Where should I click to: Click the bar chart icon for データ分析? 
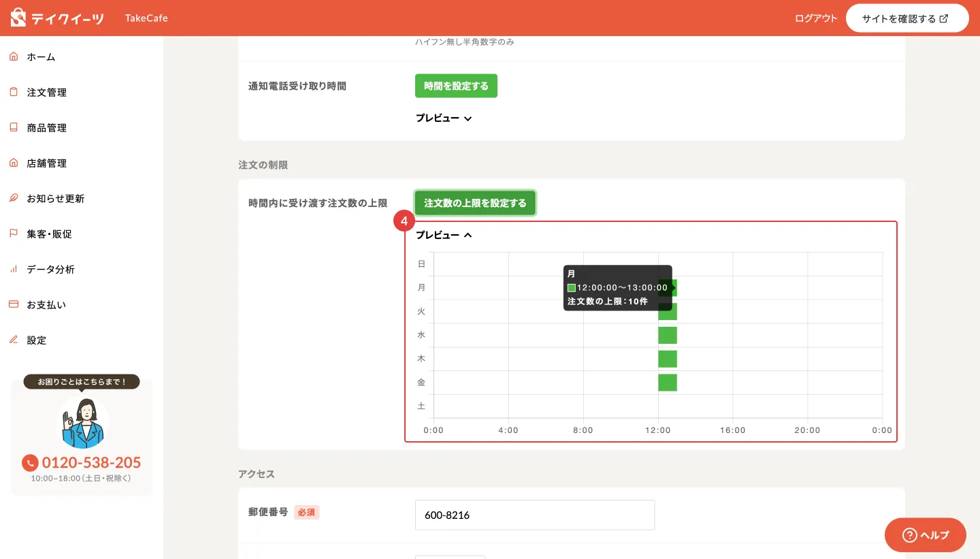14,270
